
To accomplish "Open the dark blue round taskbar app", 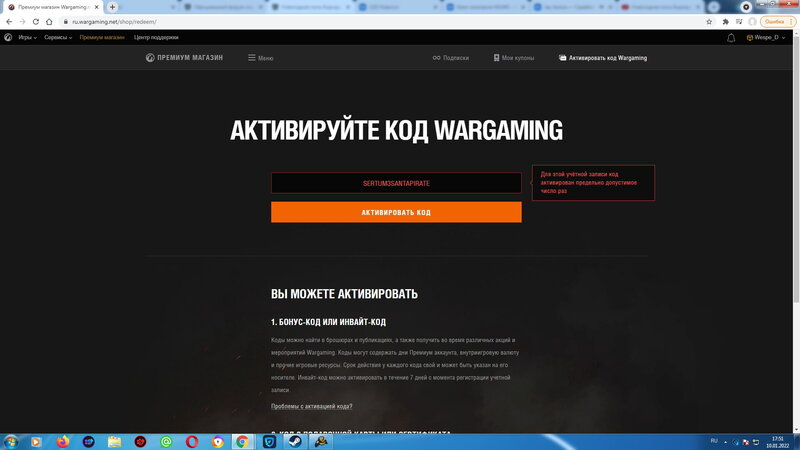I will 88,442.
